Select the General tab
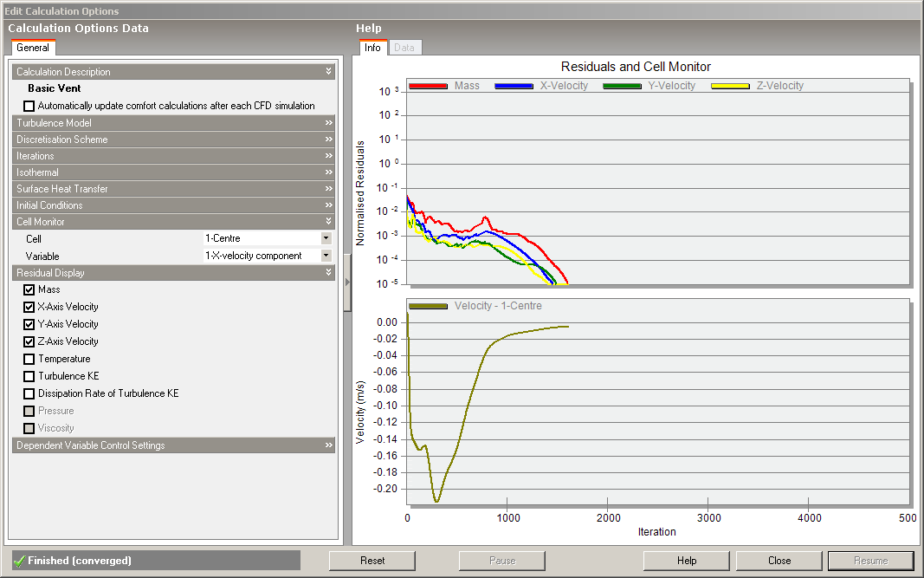This screenshot has height=578, width=924. tap(33, 48)
